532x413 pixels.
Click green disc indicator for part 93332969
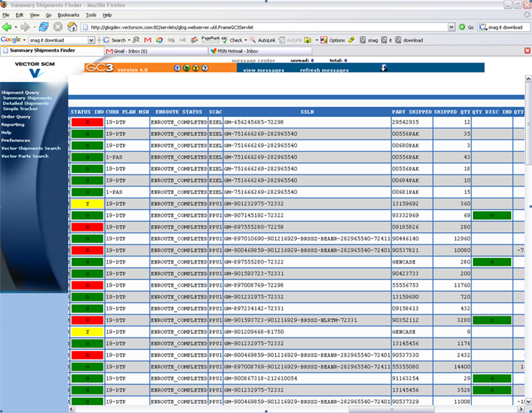tap(492, 215)
